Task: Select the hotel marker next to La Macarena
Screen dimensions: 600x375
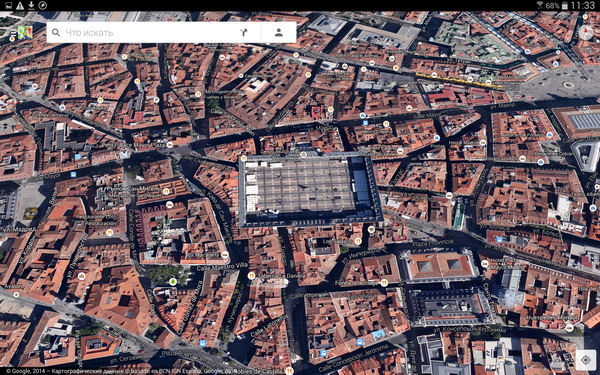Action: pyautogui.click(x=225, y=254)
